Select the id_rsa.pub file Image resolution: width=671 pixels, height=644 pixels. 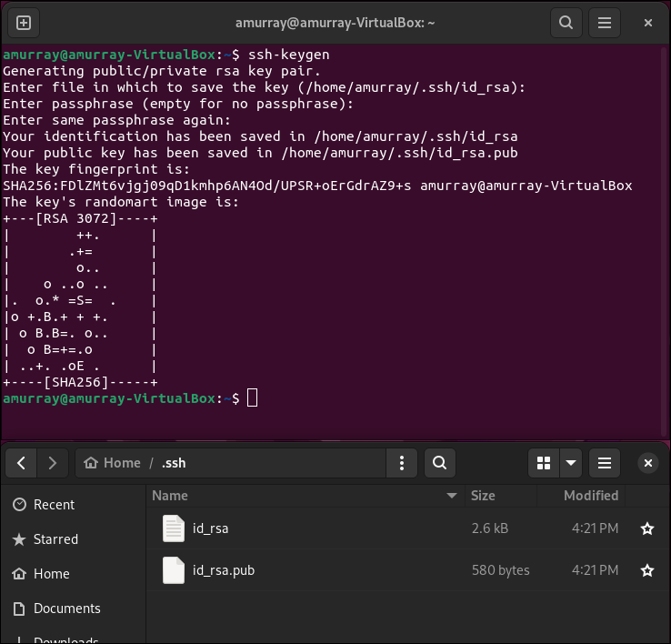(x=223, y=571)
